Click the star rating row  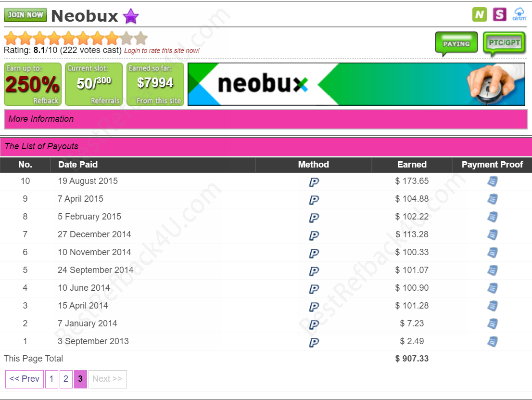click(76, 38)
